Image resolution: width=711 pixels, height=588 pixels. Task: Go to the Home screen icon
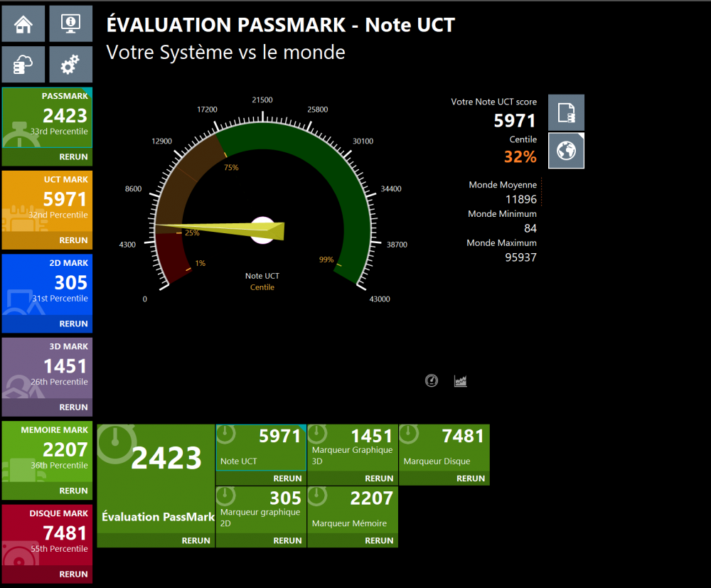(23, 23)
